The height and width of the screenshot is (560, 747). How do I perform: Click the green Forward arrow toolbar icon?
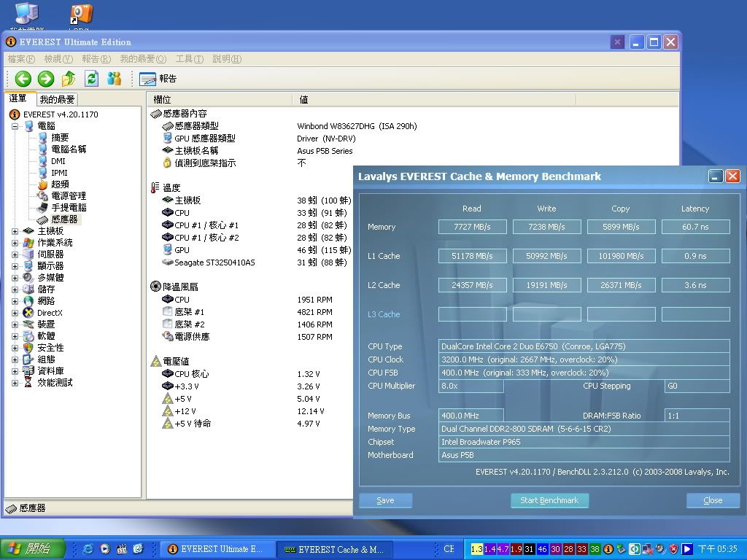pyautogui.click(x=46, y=79)
